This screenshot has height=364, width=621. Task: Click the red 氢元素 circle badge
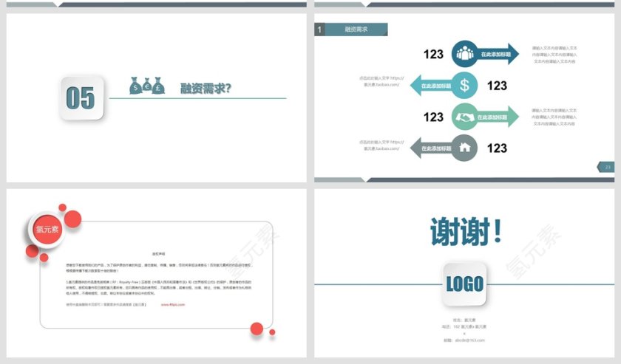tap(47, 229)
